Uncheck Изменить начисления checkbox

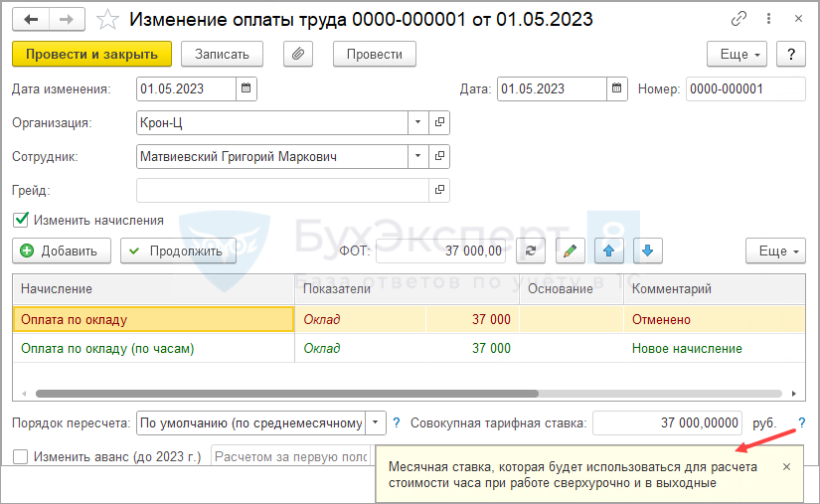pyautogui.click(x=21, y=220)
